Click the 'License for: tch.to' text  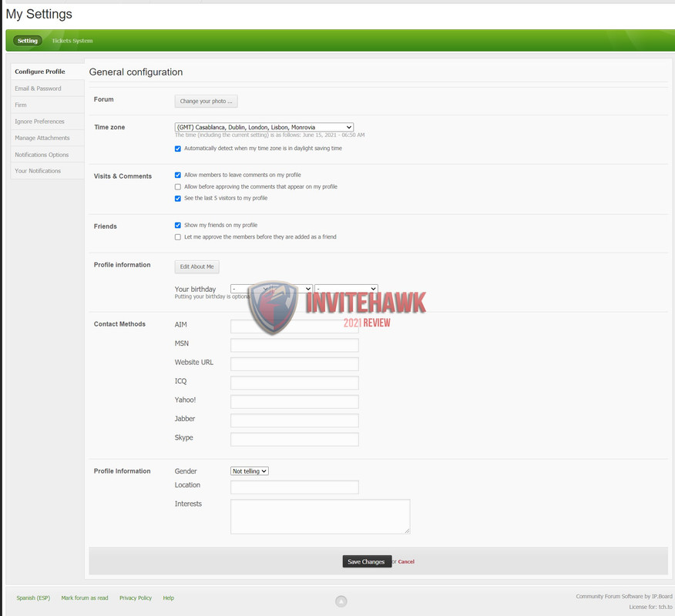(x=650, y=607)
